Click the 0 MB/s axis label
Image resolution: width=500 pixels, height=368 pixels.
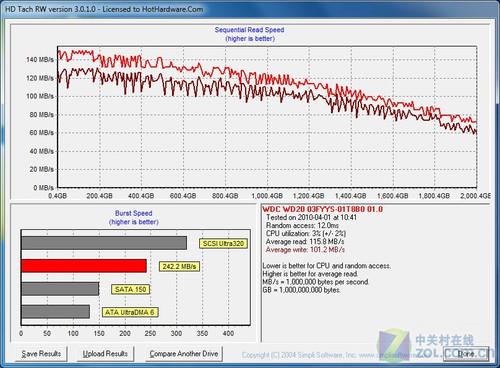pyautogui.click(x=43, y=188)
